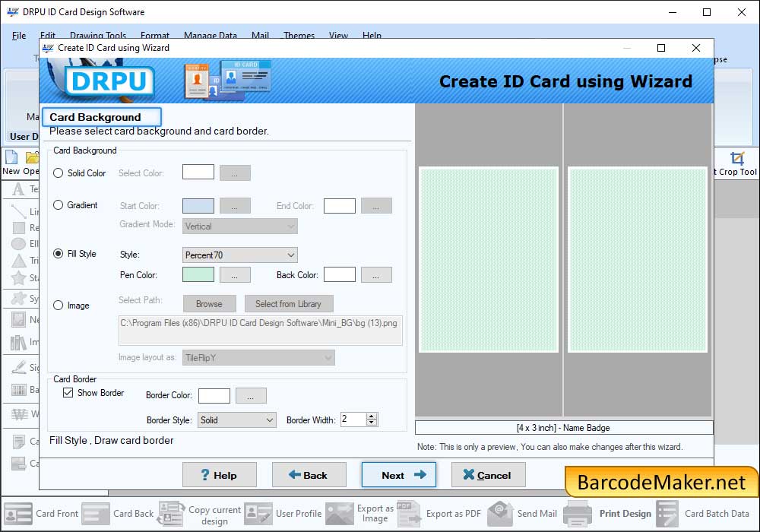Click the Solid Color select swatch
The width and height of the screenshot is (760, 532).
(198, 172)
